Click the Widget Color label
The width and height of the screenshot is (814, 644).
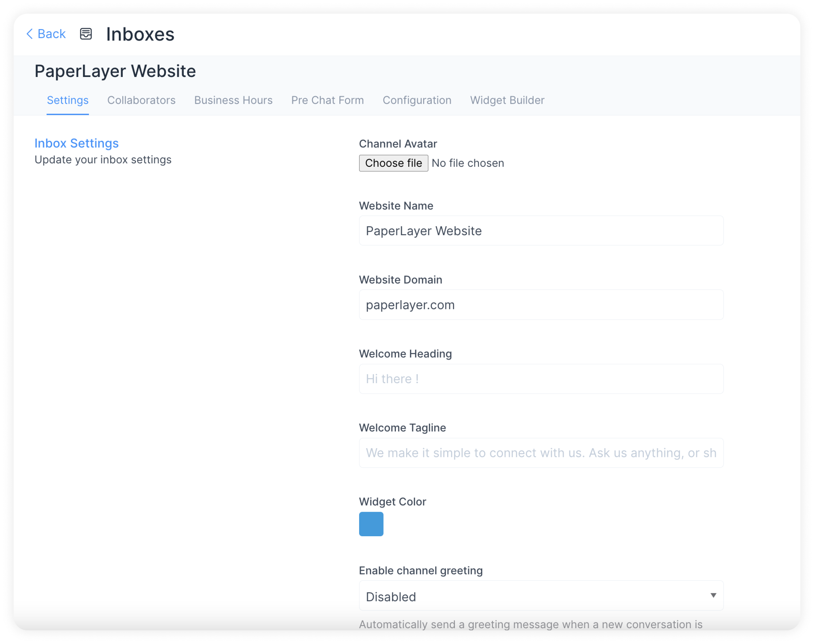[392, 502]
